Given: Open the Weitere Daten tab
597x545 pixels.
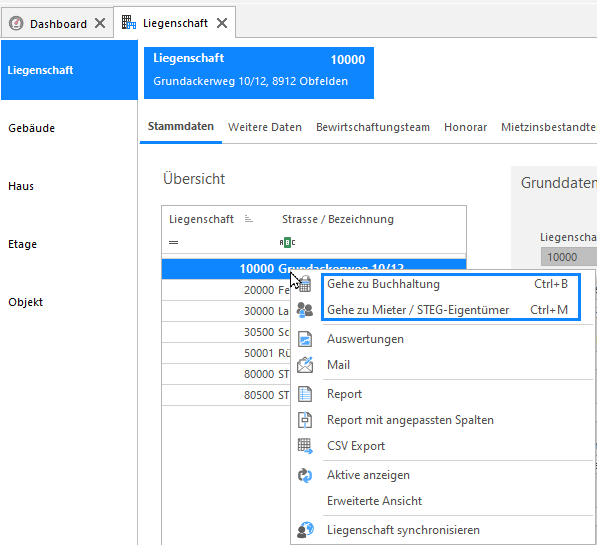Looking at the screenshot, I should click(x=265, y=127).
